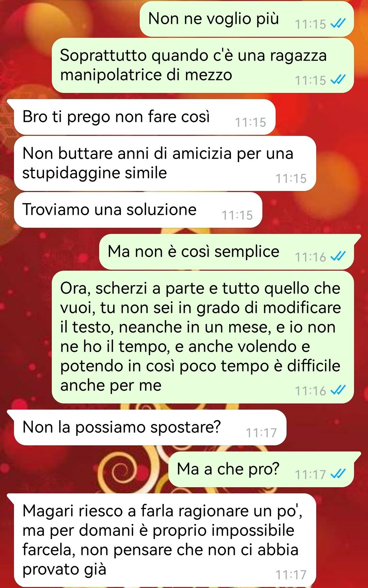This screenshot has width=368, height=588.
Task: Select the long 'Ora, scherzi a parte' message
Action: coord(203,337)
